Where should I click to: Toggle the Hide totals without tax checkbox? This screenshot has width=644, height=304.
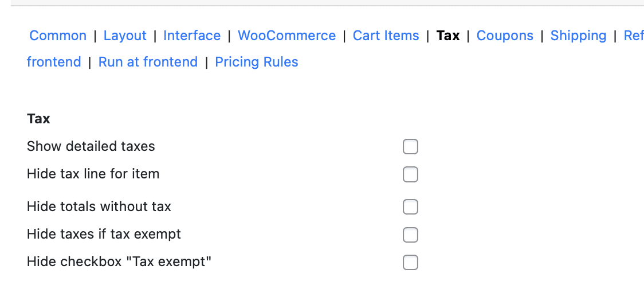[410, 206]
